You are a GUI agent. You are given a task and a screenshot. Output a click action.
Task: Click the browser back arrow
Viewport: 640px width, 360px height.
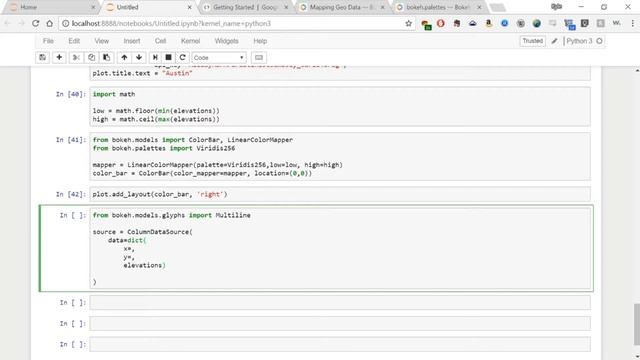click(7, 24)
